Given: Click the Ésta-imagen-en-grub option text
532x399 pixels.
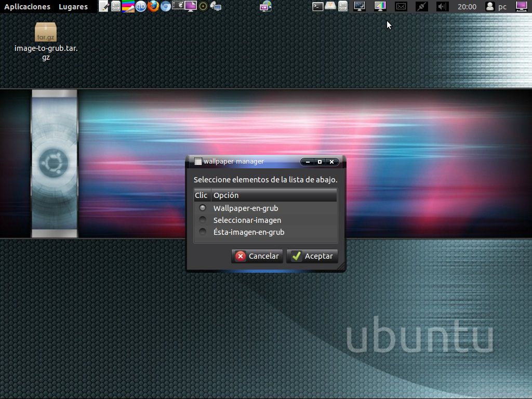Looking at the screenshot, I should 249,232.
